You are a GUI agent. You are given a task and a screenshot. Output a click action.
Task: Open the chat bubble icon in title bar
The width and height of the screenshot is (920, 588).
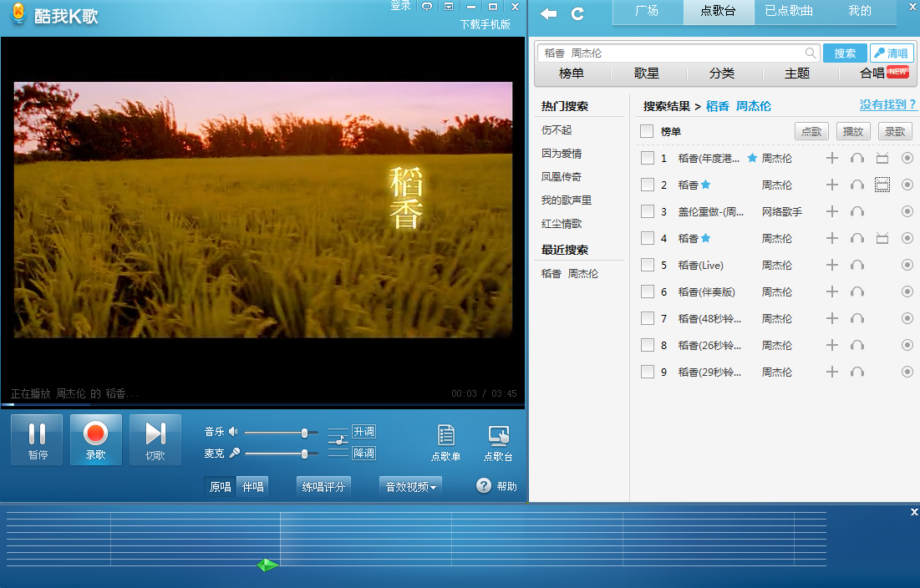point(427,7)
